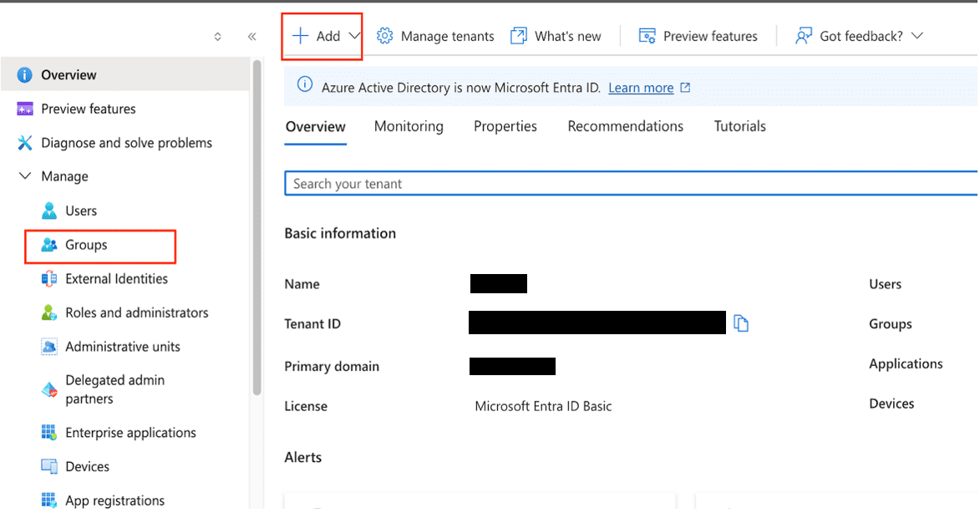980x513 pixels.
Task: Open the Learn more link
Action: 640,87
